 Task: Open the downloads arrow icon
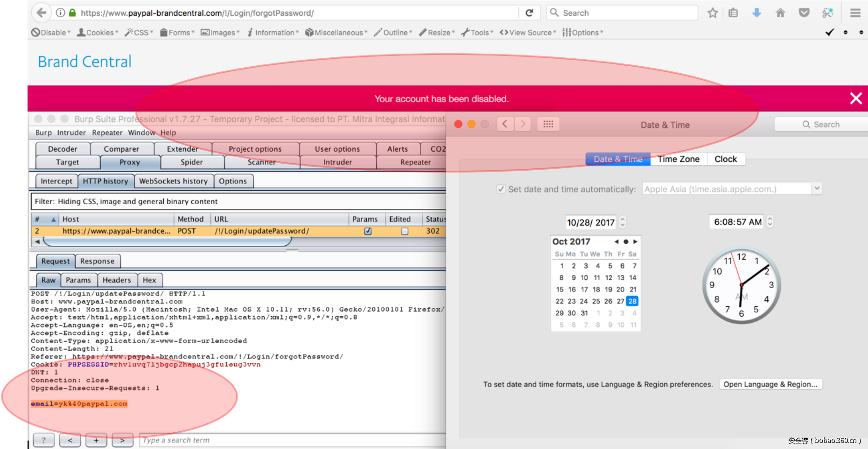(x=756, y=13)
